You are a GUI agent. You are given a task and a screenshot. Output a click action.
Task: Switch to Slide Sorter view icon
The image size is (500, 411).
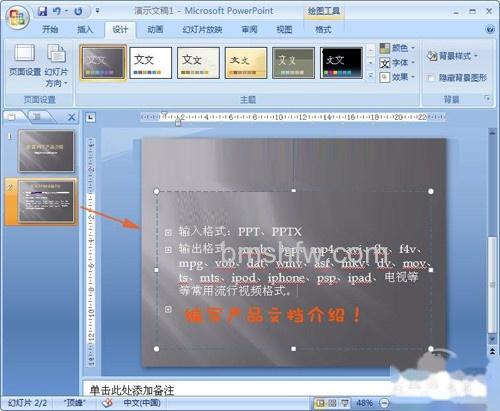[332, 404]
